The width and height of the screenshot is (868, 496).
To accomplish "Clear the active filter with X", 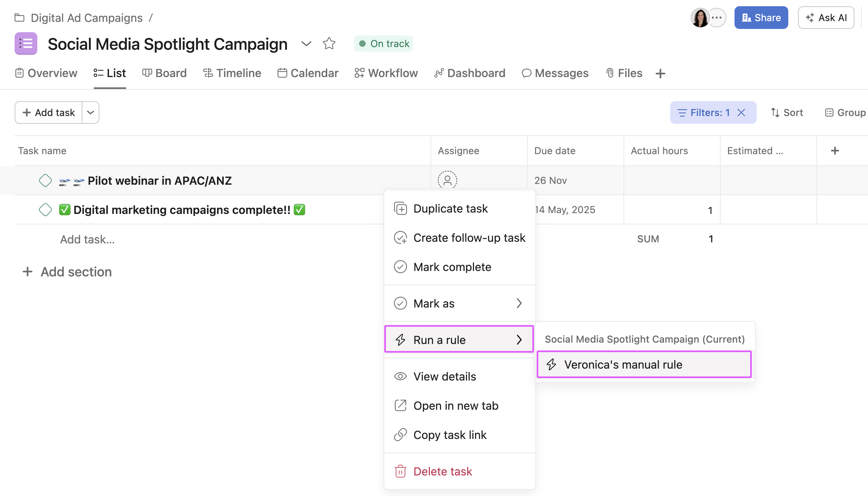I will 741,113.
